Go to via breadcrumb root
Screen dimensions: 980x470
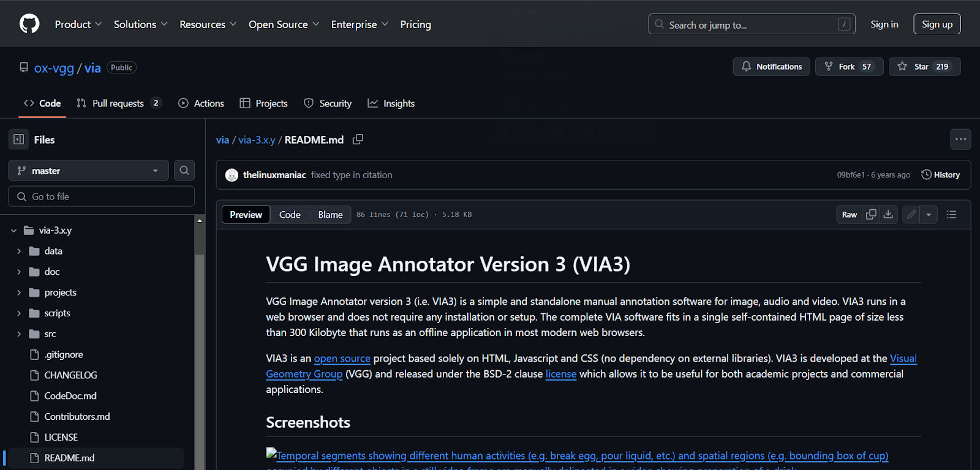coord(222,140)
